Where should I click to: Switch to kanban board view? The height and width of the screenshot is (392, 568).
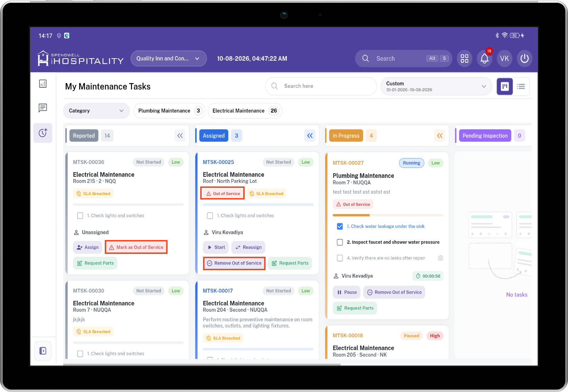click(x=504, y=86)
